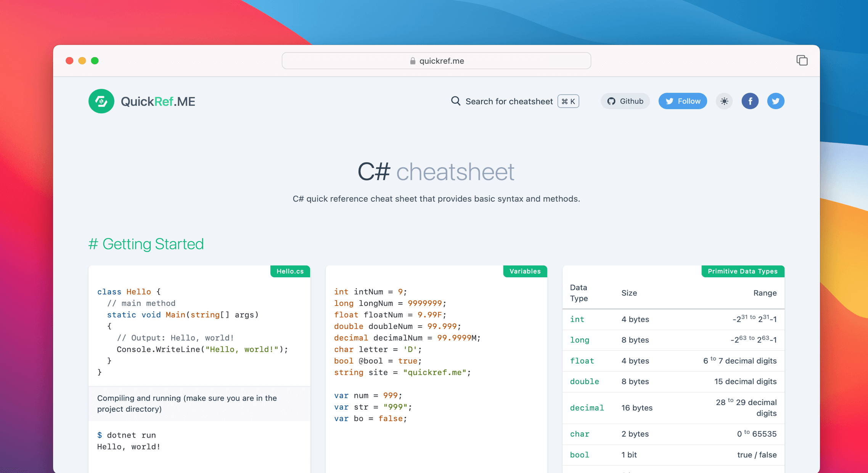Click the Twitter bird icon

click(776, 101)
